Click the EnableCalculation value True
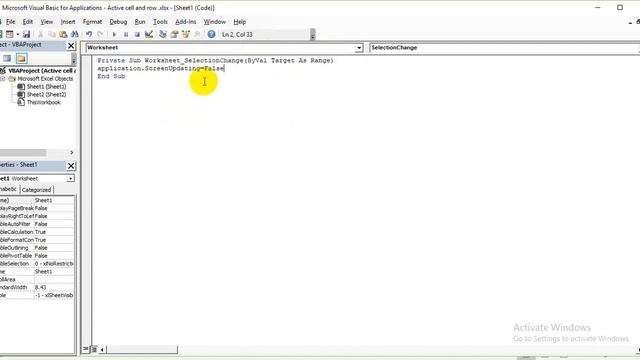Viewport: 640px width, 360px height. (x=54, y=232)
